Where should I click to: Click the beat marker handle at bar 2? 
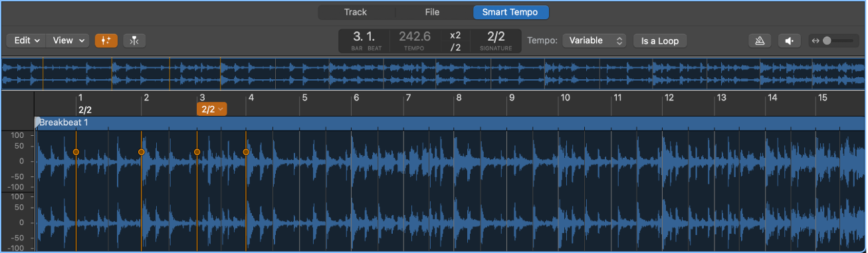141,152
